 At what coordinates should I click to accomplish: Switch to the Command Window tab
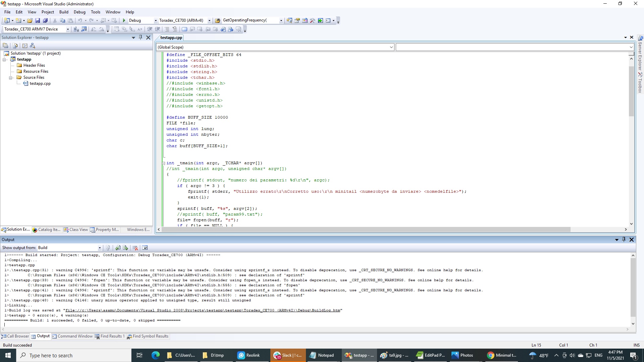[72, 336]
